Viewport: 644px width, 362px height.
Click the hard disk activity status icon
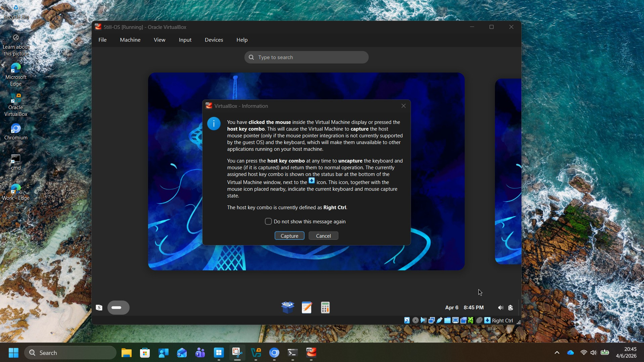coord(407,320)
